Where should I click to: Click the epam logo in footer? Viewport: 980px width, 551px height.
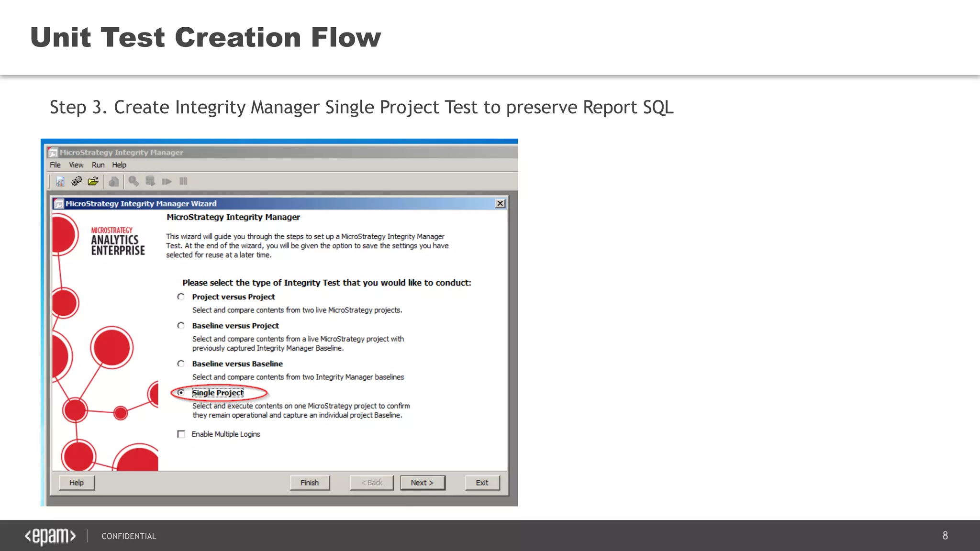click(x=50, y=536)
